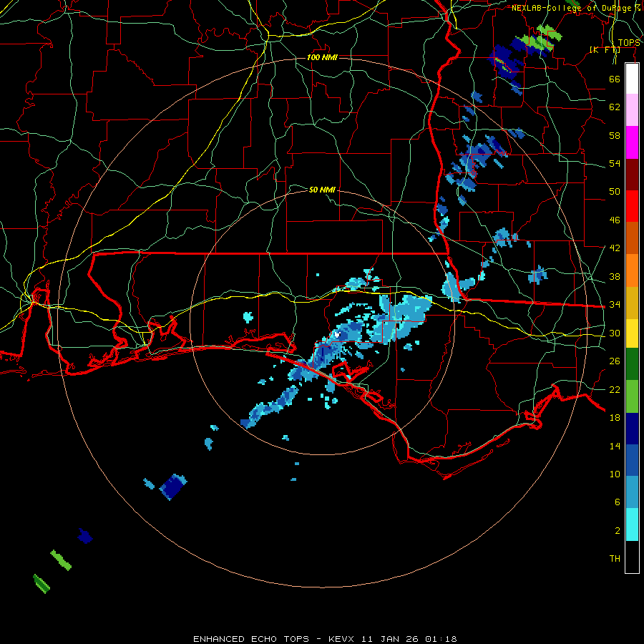Click the legend value "10"
Screen dimensions: 644x644
[615, 474]
